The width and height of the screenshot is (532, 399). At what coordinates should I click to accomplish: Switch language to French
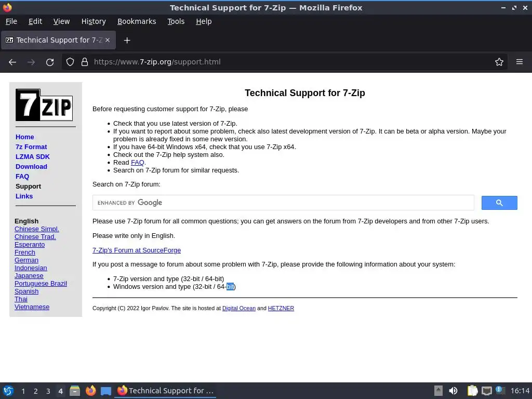(x=25, y=252)
